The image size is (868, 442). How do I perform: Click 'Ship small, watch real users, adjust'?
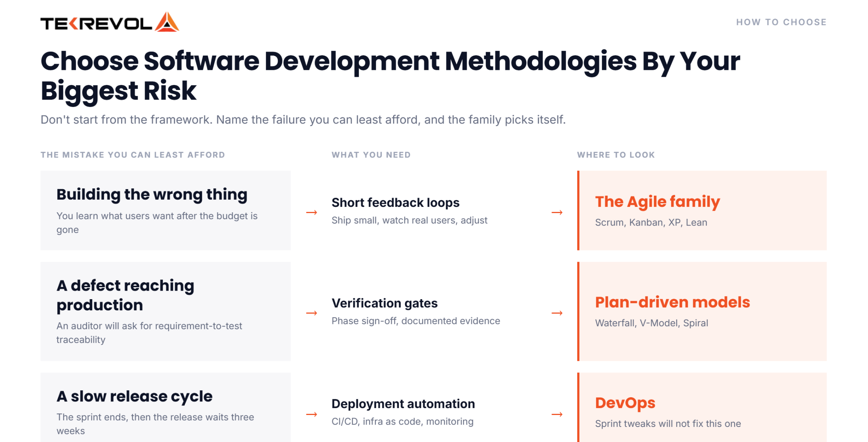[x=409, y=220]
